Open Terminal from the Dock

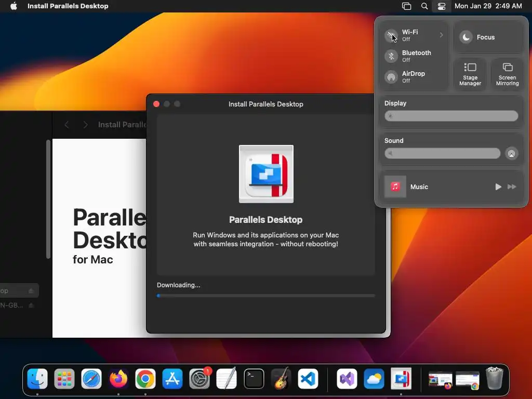pos(254,379)
